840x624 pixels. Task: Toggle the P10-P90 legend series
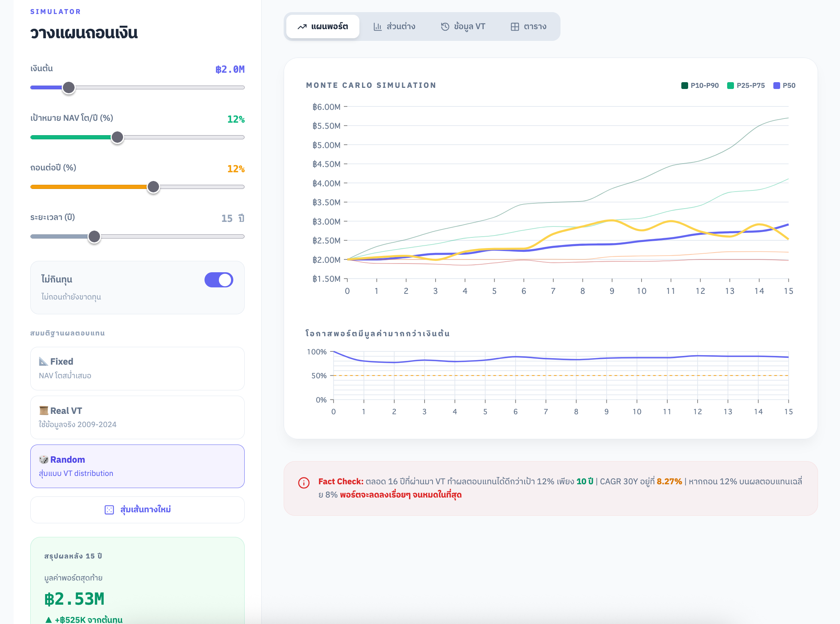click(x=700, y=86)
